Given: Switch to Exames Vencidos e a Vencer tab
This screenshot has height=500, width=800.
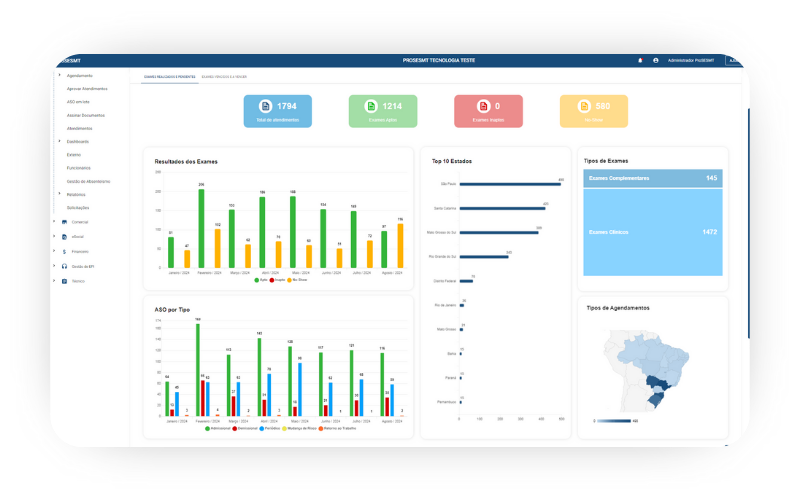Looking at the screenshot, I should [x=224, y=76].
